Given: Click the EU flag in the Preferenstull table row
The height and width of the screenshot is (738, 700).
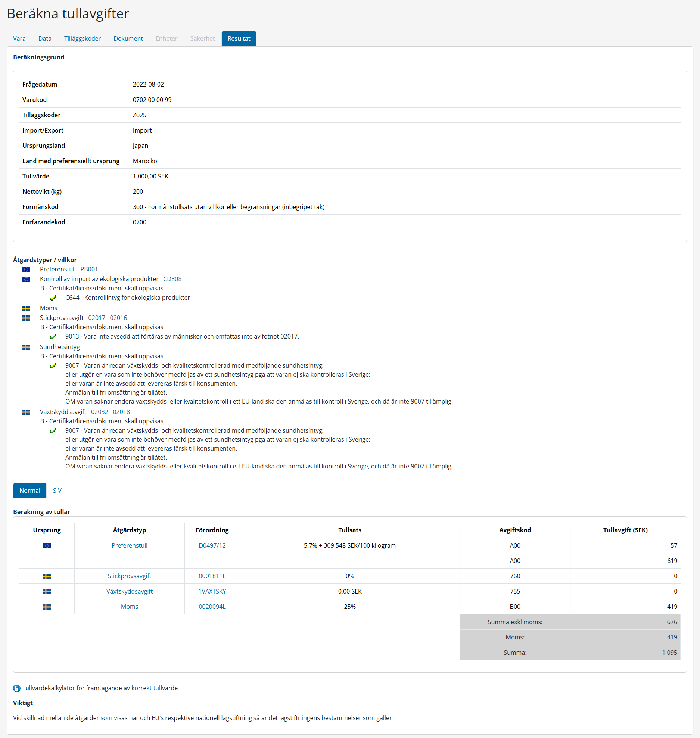Looking at the screenshot, I should [x=47, y=546].
